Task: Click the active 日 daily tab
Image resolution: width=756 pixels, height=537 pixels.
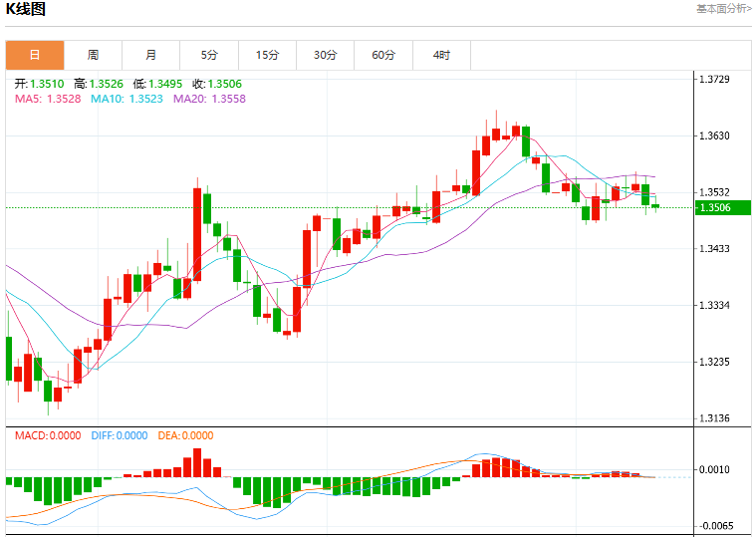Action: click(x=35, y=55)
